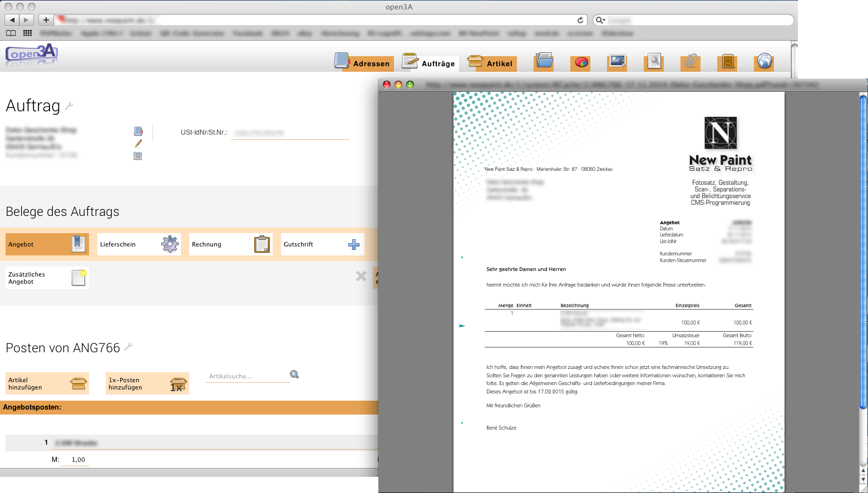868x493 pixels.
Task: Click the pencil edit icon beside address
Action: [x=138, y=144]
